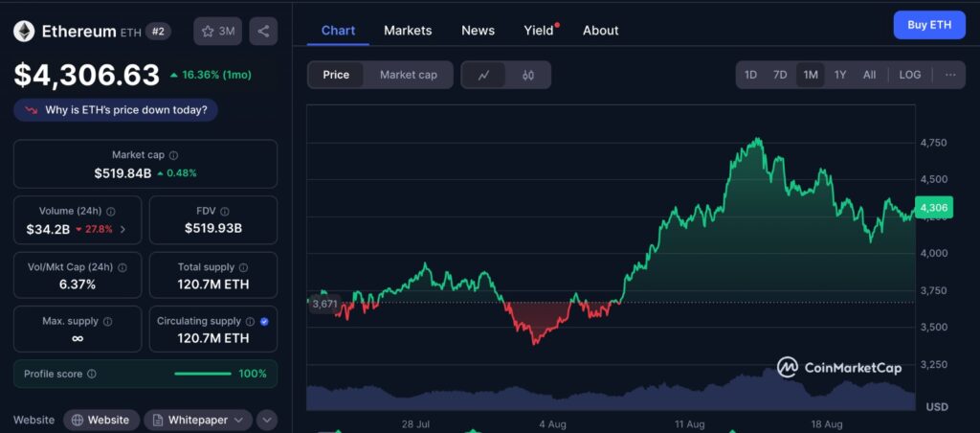
Task: Click the $34.2B volume value
Action: coord(48,230)
